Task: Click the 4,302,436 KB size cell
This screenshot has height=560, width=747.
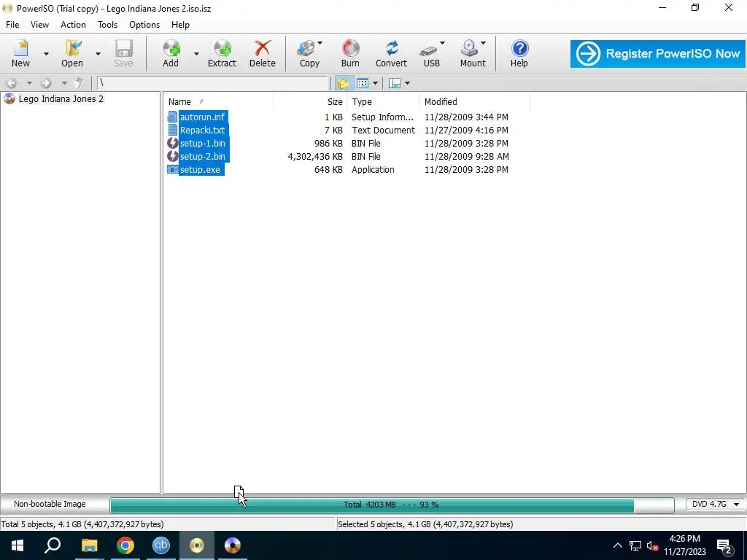Action: tap(315, 157)
